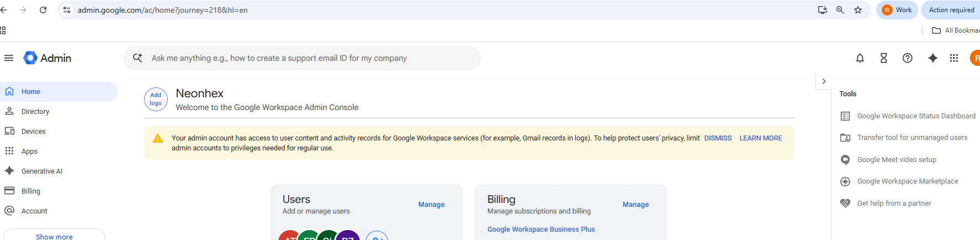This screenshot has width=980, height=240.
Task: Open the zoom magnifier icon in address bar
Action: click(x=840, y=10)
